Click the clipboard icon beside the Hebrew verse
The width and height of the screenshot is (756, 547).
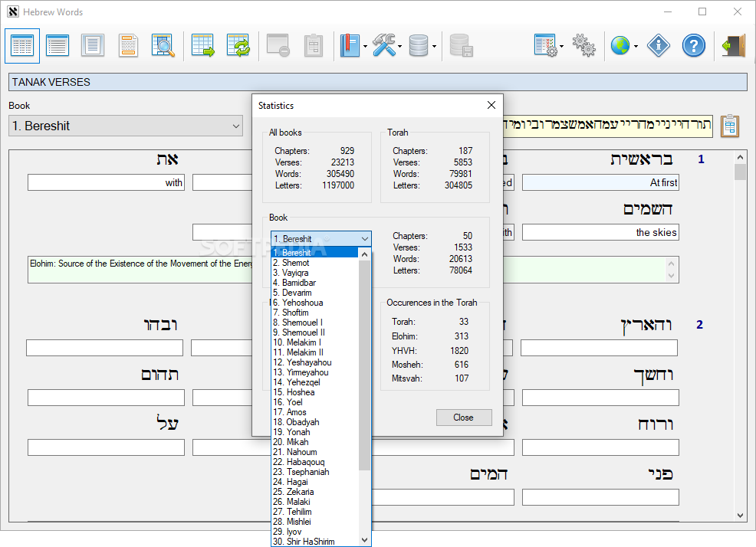coord(730,126)
